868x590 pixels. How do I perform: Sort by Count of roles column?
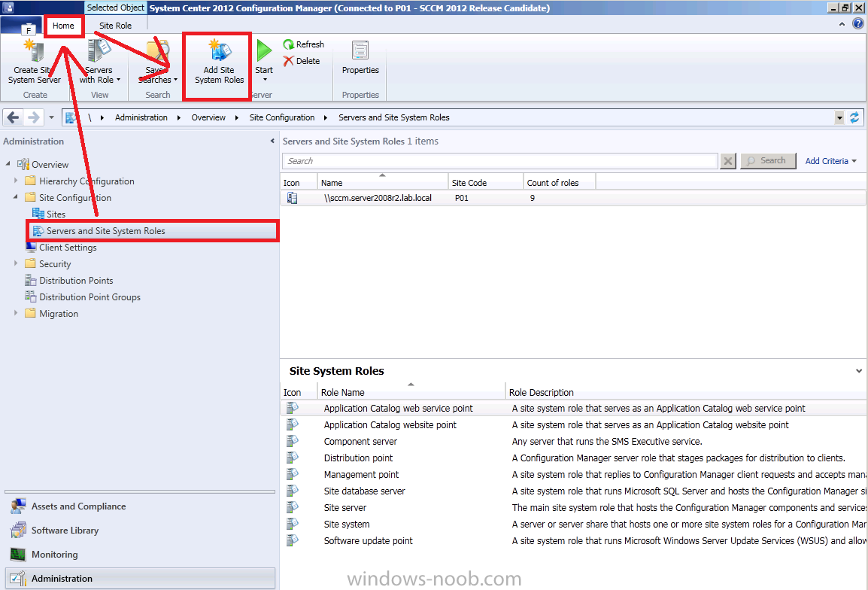(x=559, y=182)
